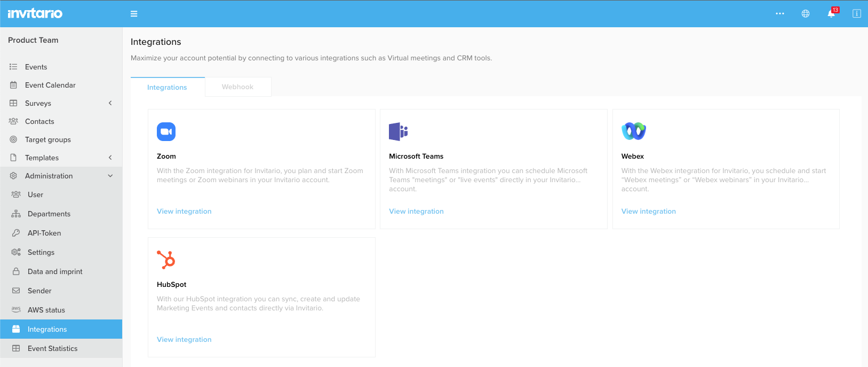This screenshot has height=367, width=868.
Task: Select the Integrations tab
Action: coord(167,88)
